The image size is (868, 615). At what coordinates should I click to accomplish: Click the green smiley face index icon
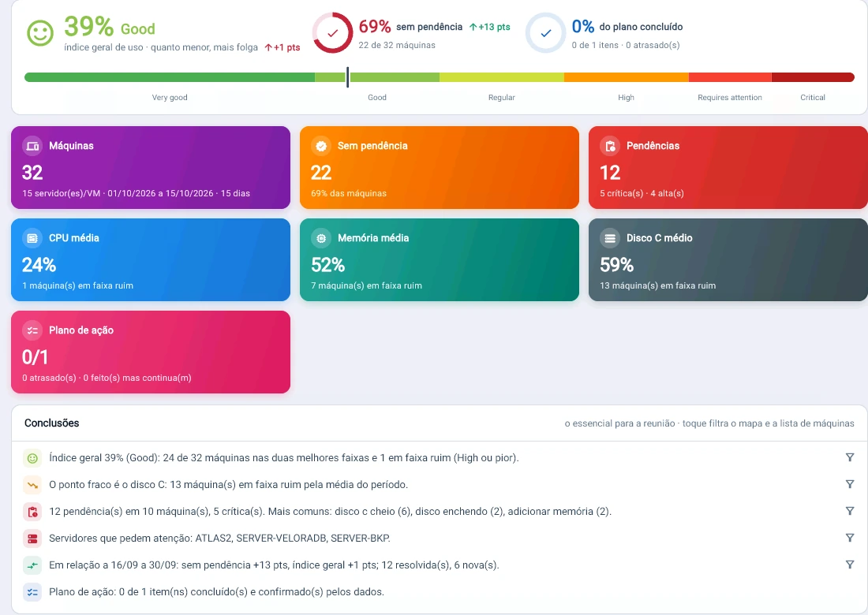pyautogui.click(x=40, y=33)
